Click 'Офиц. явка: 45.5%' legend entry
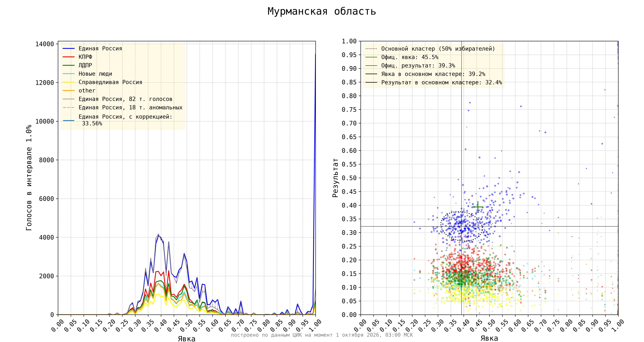The height and width of the screenshot is (342, 644). [410, 57]
